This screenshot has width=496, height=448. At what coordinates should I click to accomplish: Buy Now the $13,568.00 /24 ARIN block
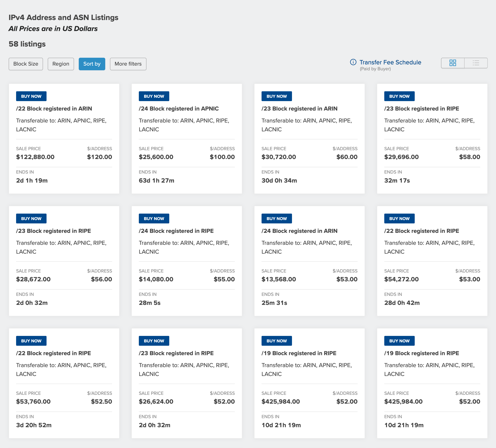[277, 219]
